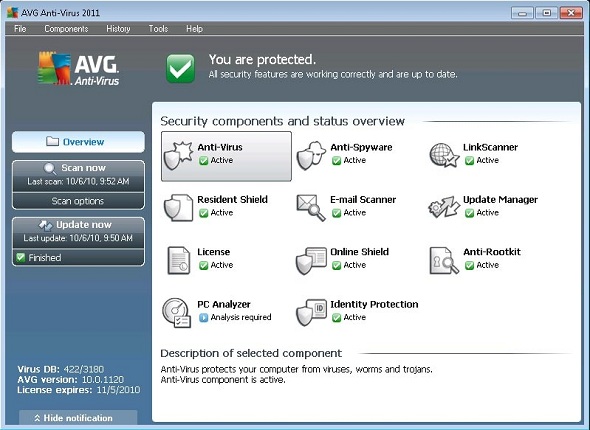Screen dimensions: 590x430
Task: Run Update now
Action: (x=78, y=232)
